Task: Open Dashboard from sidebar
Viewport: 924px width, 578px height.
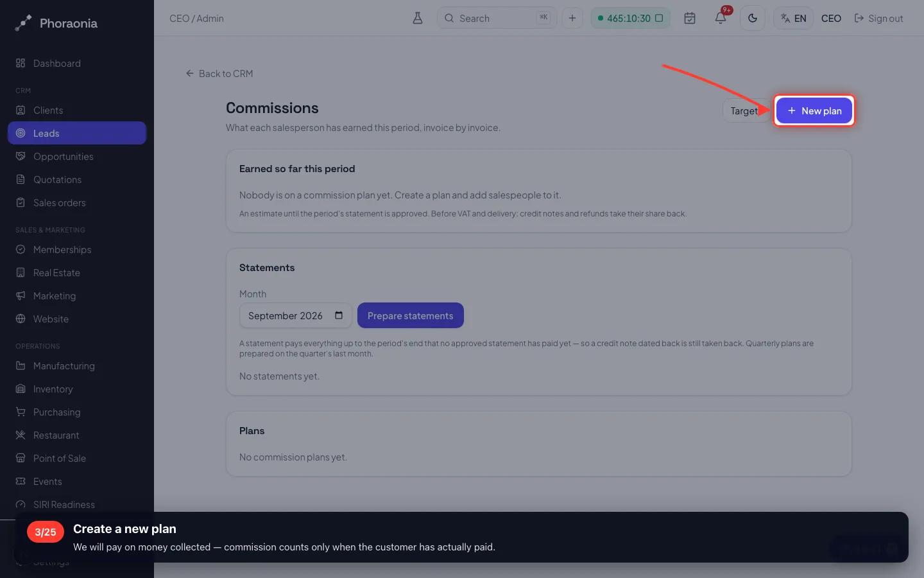Action: click(77, 64)
